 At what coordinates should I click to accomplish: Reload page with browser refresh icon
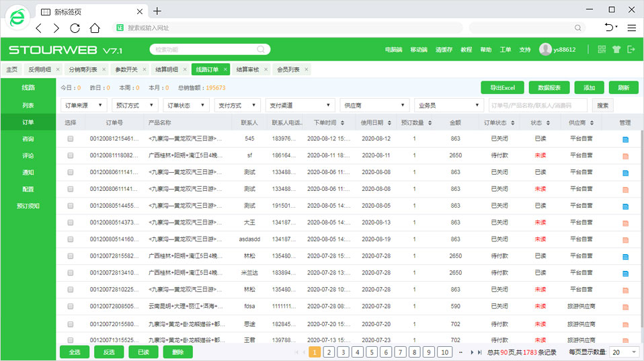pyautogui.click(x=75, y=28)
